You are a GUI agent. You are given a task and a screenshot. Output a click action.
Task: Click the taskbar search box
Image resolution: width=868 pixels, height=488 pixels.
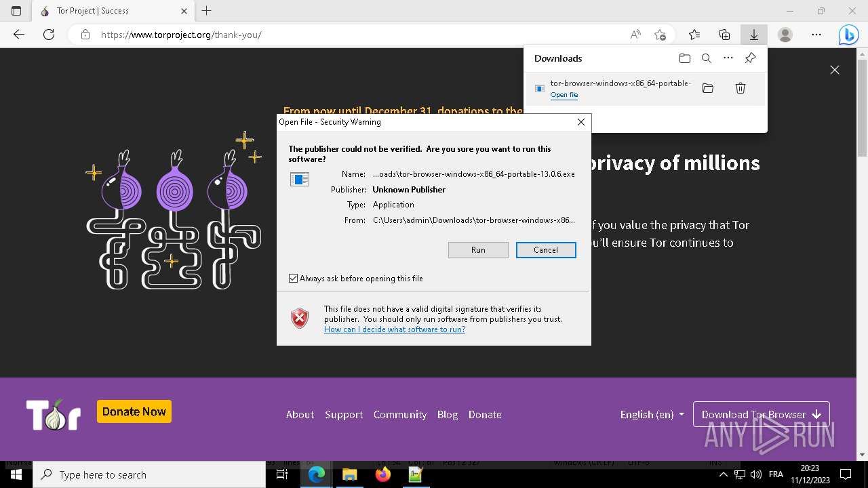149,474
